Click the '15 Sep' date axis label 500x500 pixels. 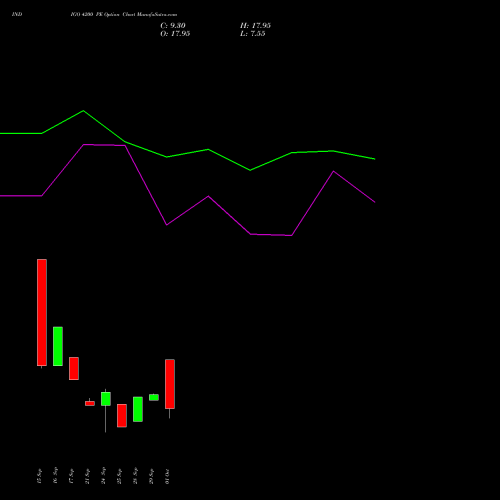pyautogui.click(x=39, y=476)
